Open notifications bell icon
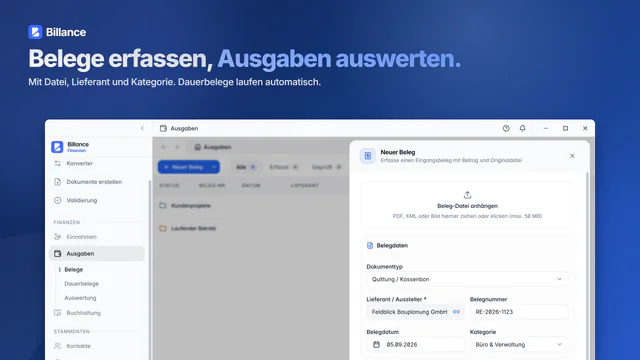 tap(522, 128)
